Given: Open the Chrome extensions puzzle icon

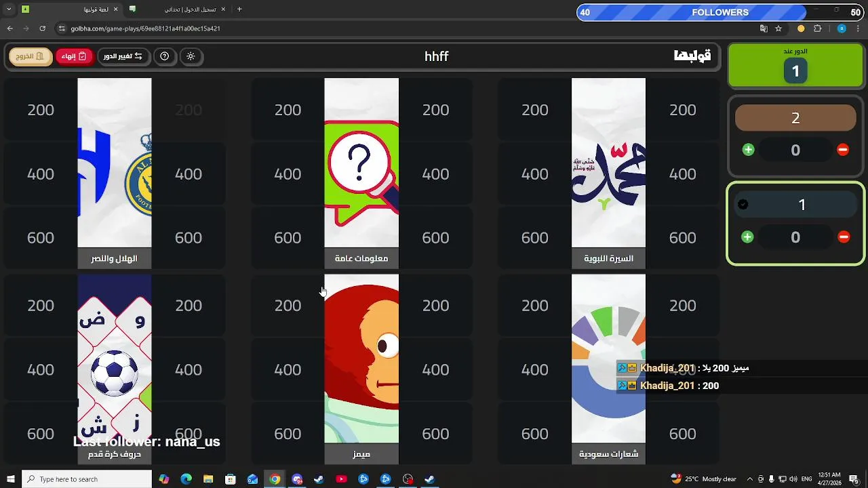Looking at the screenshot, I should (x=817, y=28).
